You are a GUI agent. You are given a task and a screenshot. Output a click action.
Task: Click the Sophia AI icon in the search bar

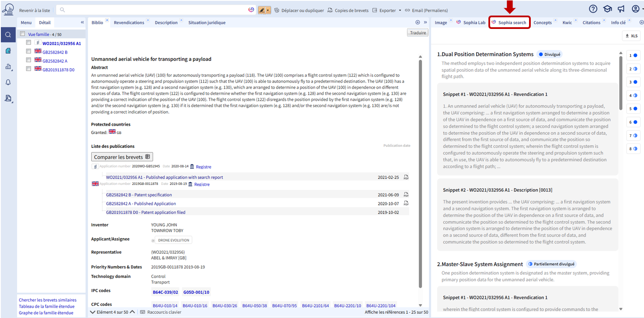coord(252,10)
